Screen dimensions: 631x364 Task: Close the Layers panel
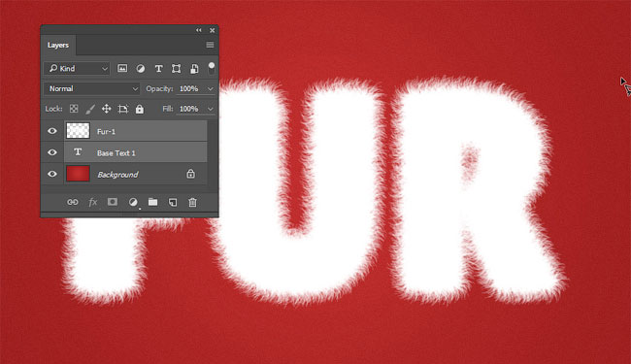(212, 30)
